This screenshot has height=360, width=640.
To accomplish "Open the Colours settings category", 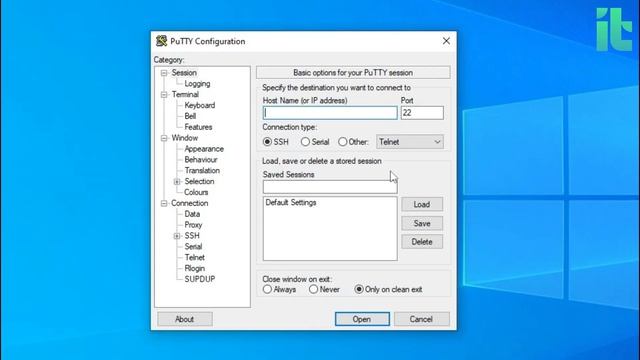I will click(196, 192).
